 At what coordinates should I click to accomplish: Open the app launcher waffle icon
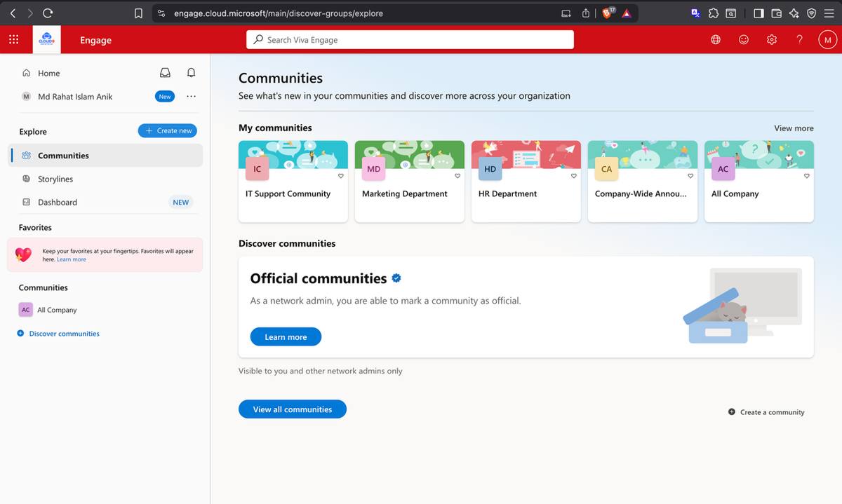tap(13, 40)
